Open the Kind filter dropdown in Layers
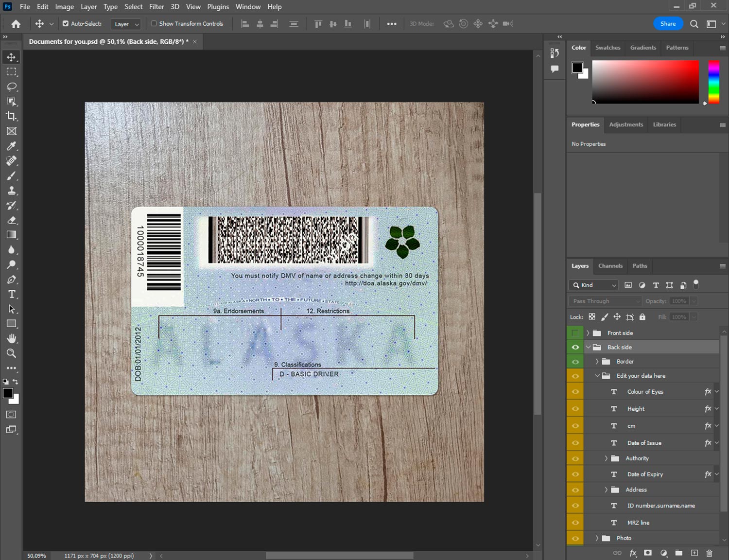729x560 pixels. pyautogui.click(x=594, y=285)
